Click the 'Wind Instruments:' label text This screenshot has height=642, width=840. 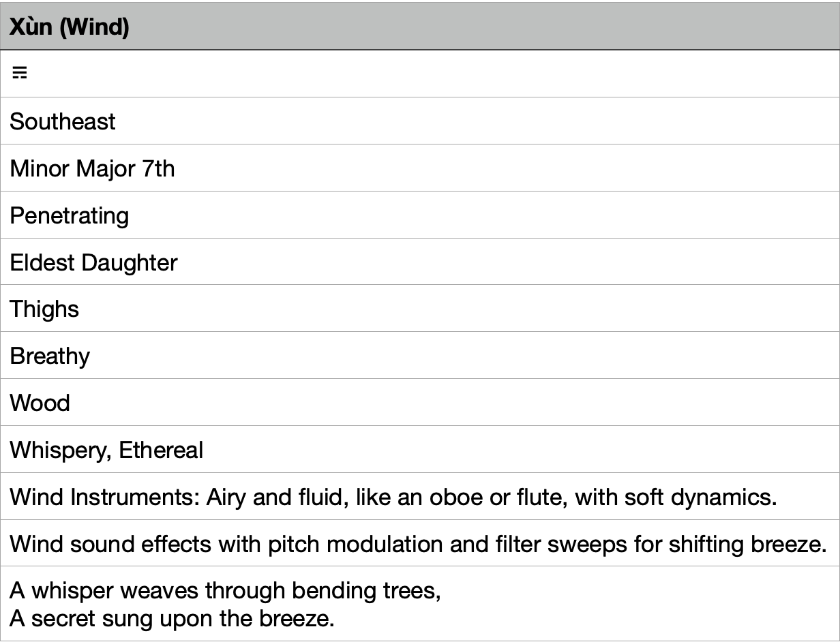[106, 498]
